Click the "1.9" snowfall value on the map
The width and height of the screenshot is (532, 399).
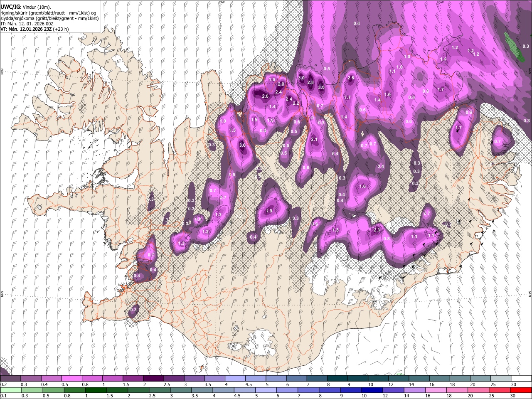(269, 211)
